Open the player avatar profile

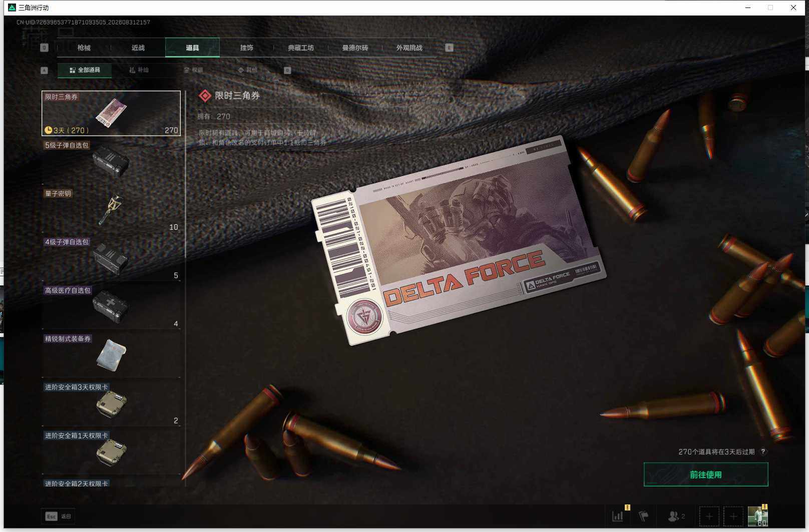757,516
